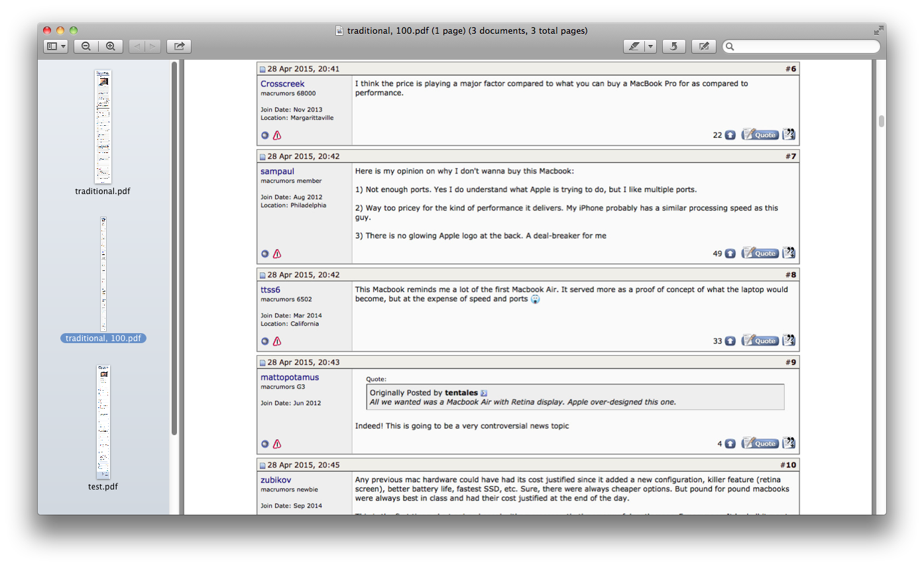Image resolution: width=924 pixels, height=567 pixels.
Task: Open the highlight color dropdown arrow
Action: [651, 46]
